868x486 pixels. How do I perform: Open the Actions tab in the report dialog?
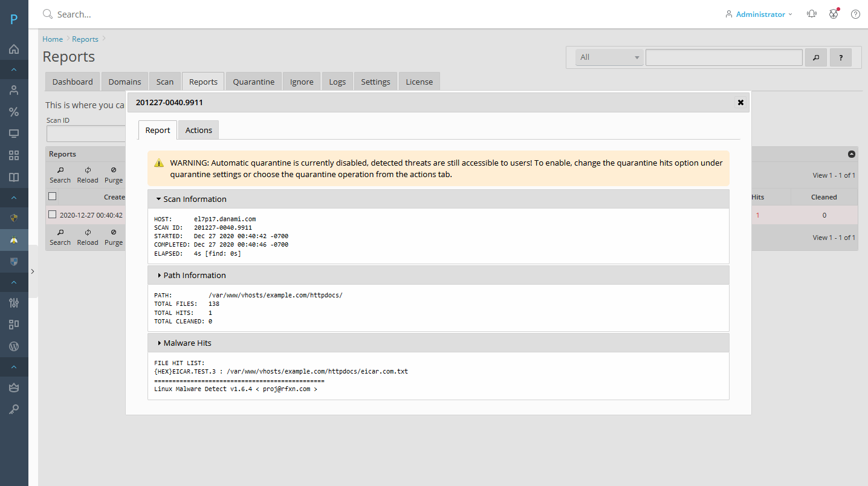199,130
